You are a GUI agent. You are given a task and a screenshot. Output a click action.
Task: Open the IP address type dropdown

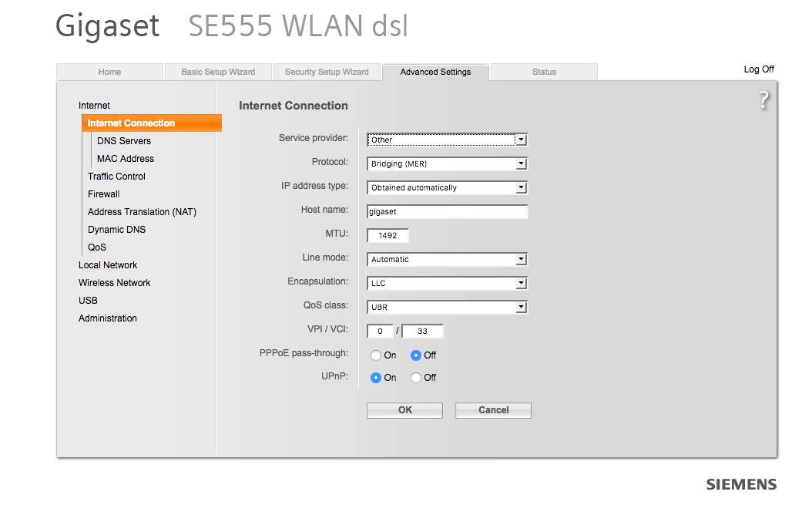[447, 187]
